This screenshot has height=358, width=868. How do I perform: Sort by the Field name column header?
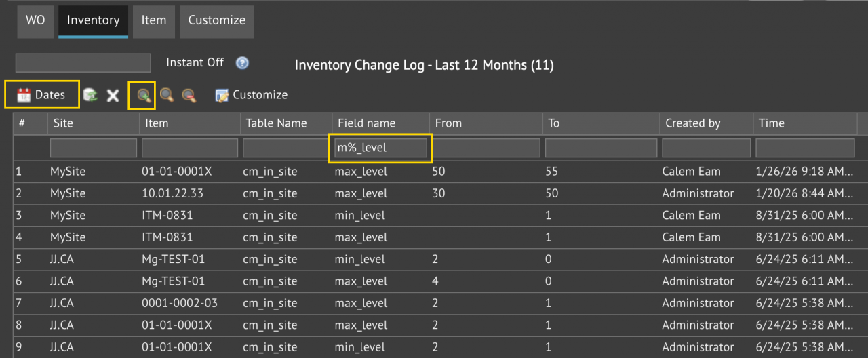pos(380,123)
